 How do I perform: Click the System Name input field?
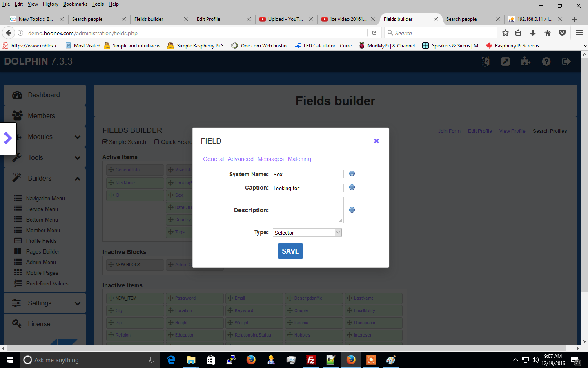tap(308, 174)
